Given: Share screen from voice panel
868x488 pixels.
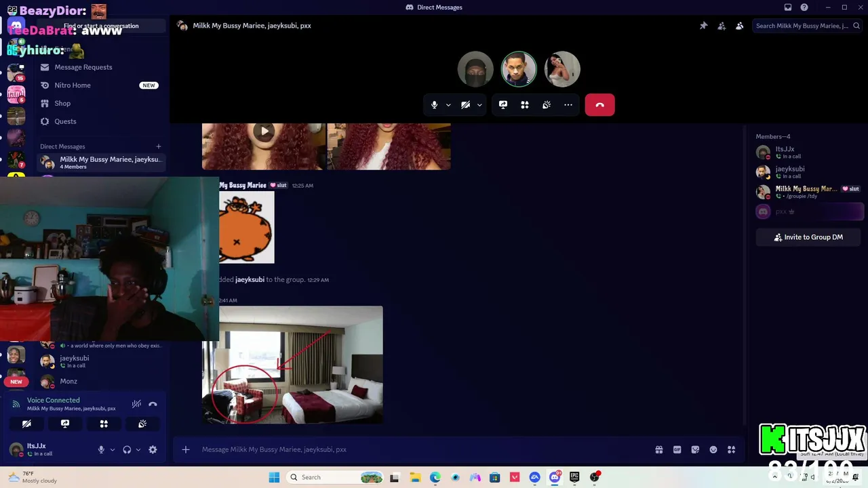Looking at the screenshot, I should point(65,424).
